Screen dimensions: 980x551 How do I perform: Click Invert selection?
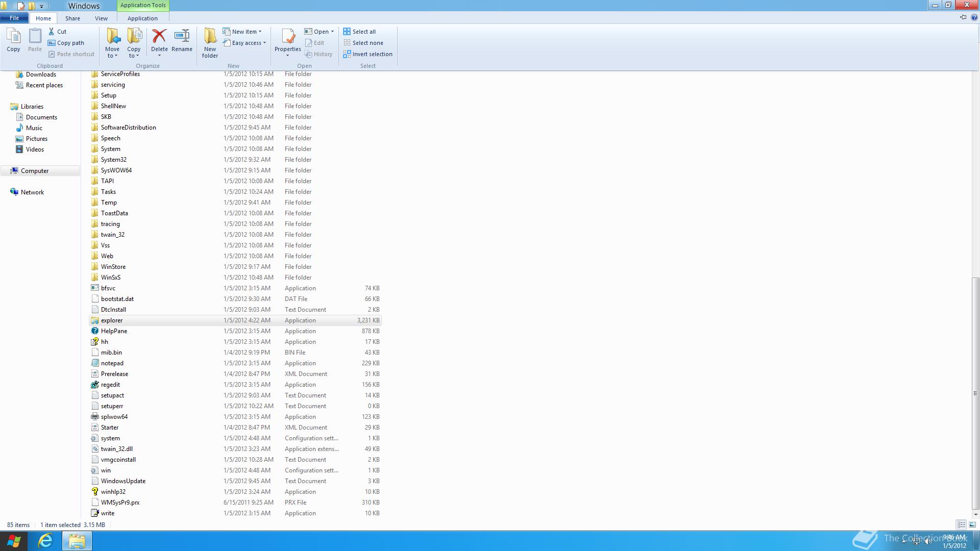pyautogui.click(x=367, y=54)
